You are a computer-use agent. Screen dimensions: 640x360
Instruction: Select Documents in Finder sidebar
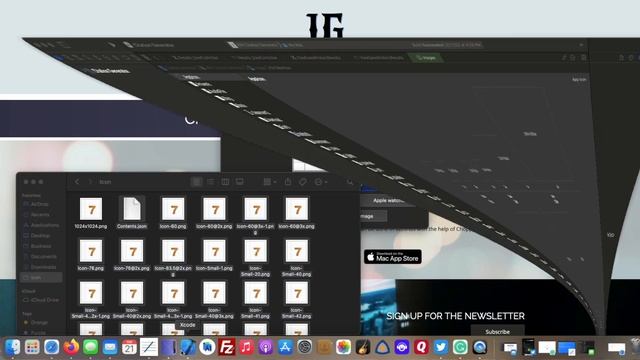point(41,257)
